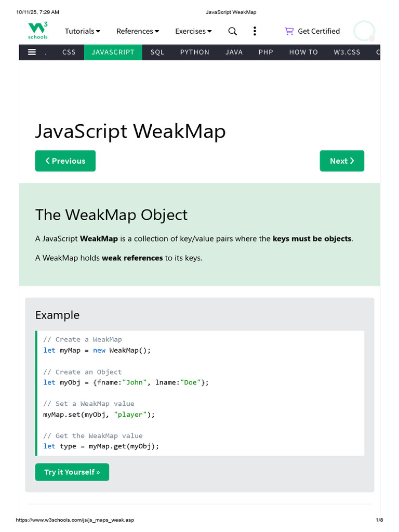Screen dimensions: 399x532
Task: Expand the References dropdown
Action: click(138, 31)
